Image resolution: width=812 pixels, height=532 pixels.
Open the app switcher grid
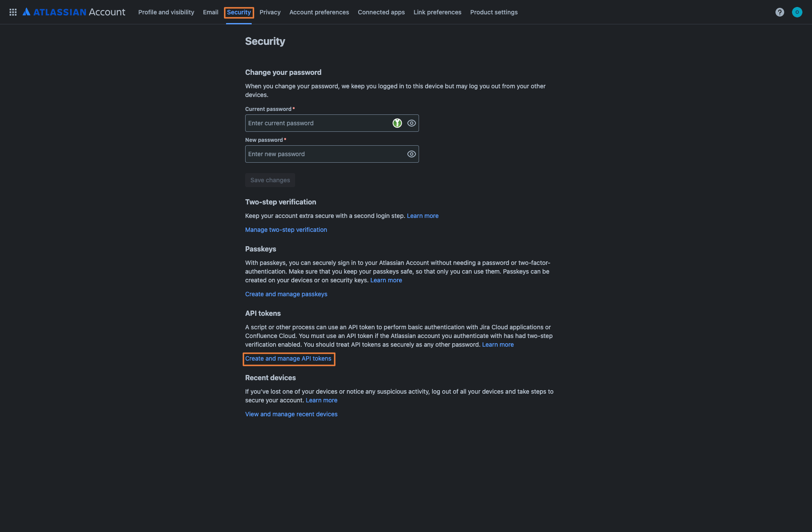coord(13,12)
